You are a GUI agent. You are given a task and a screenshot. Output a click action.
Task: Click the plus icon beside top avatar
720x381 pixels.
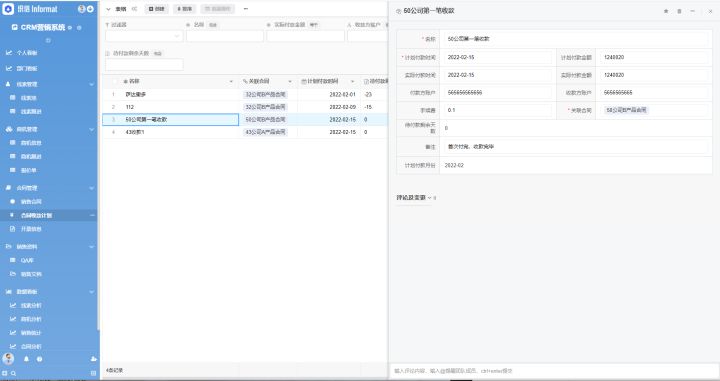(90, 9)
